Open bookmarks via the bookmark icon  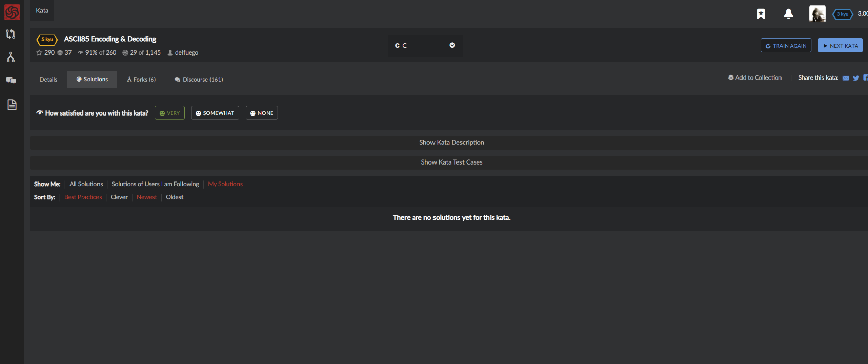pyautogui.click(x=761, y=14)
